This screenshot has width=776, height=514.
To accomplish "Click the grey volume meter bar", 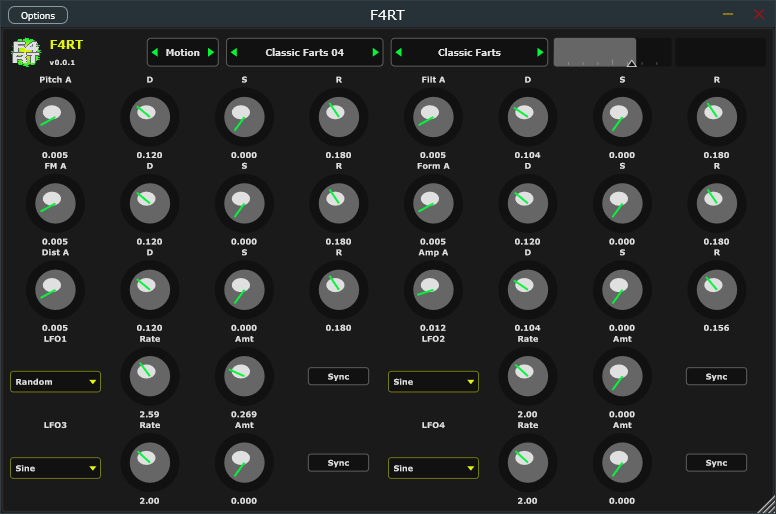I will tap(595, 52).
